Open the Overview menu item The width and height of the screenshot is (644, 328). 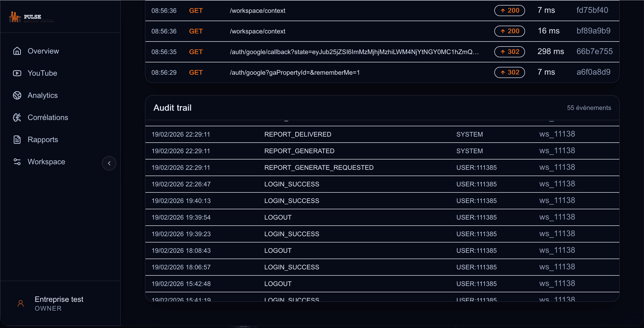tap(43, 51)
